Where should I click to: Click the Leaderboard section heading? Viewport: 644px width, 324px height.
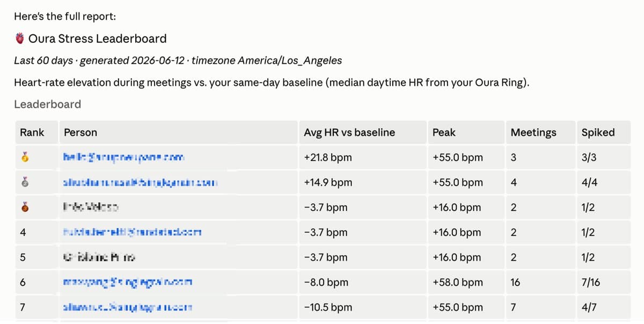pos(48,104)
